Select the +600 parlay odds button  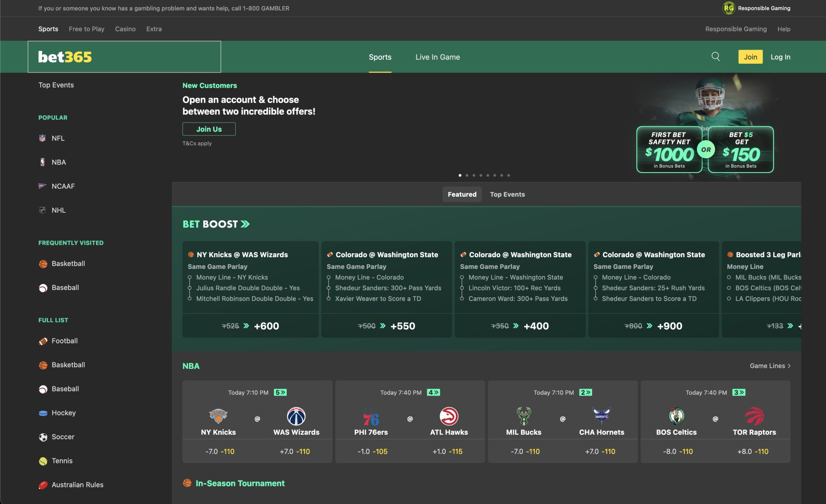266,326
